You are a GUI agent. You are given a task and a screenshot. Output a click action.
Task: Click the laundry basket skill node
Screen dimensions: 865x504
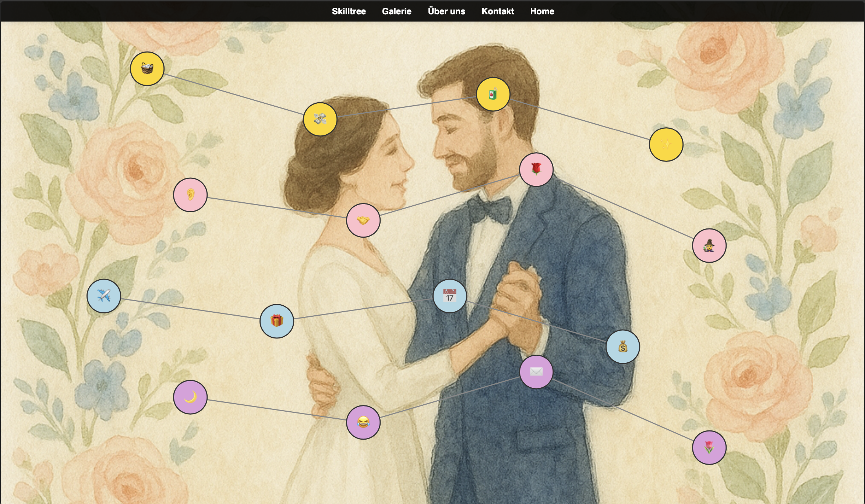[147, 69]
